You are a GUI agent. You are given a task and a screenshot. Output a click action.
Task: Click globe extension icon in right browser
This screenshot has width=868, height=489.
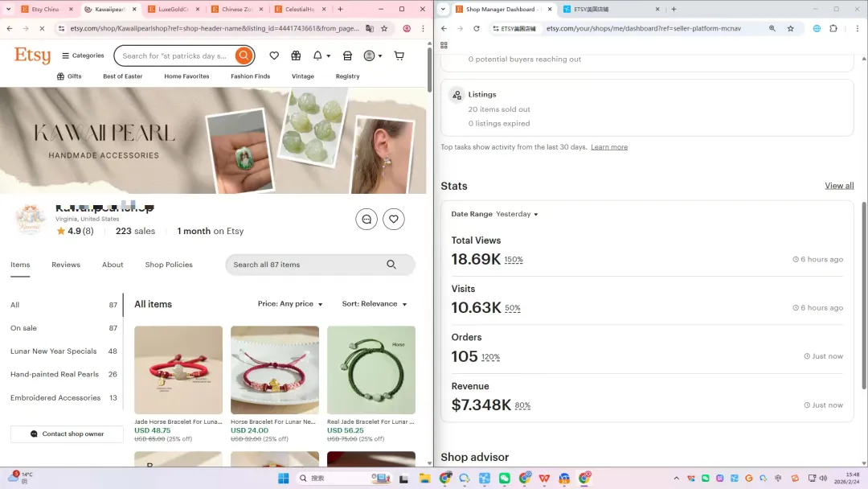pyautogui.click(x=817, y=28)
